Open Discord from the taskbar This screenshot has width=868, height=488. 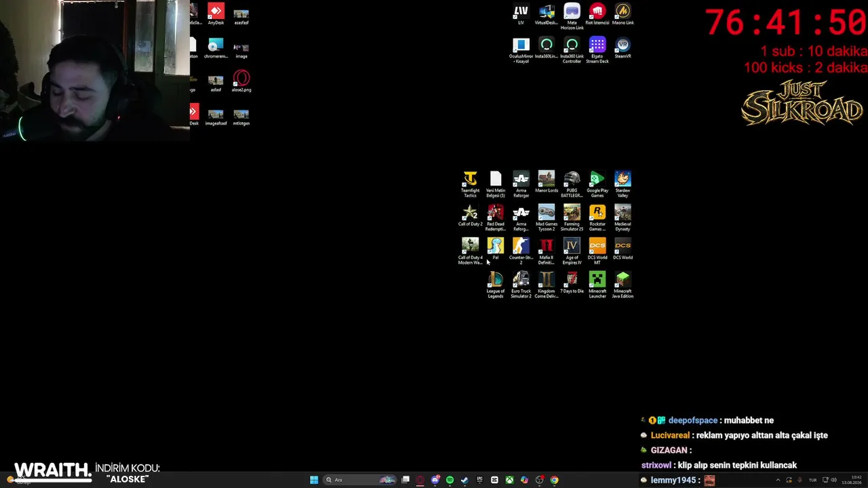tap(435, 480)
